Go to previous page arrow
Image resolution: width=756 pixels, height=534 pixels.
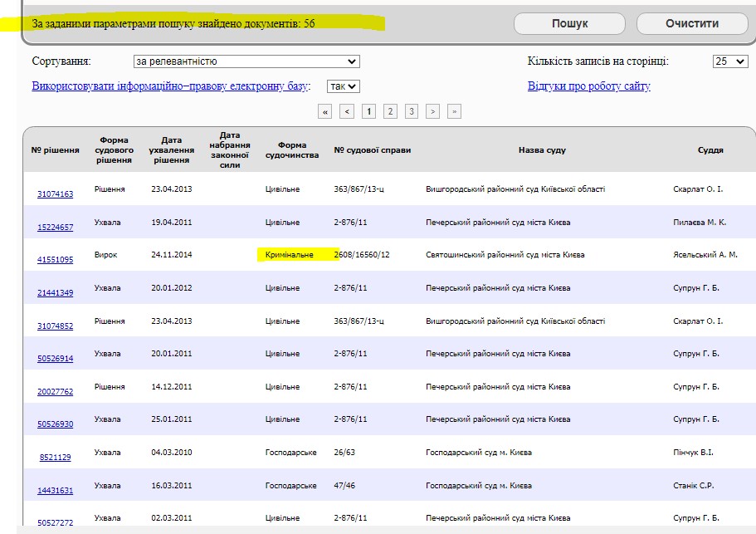tap(347, 111)
